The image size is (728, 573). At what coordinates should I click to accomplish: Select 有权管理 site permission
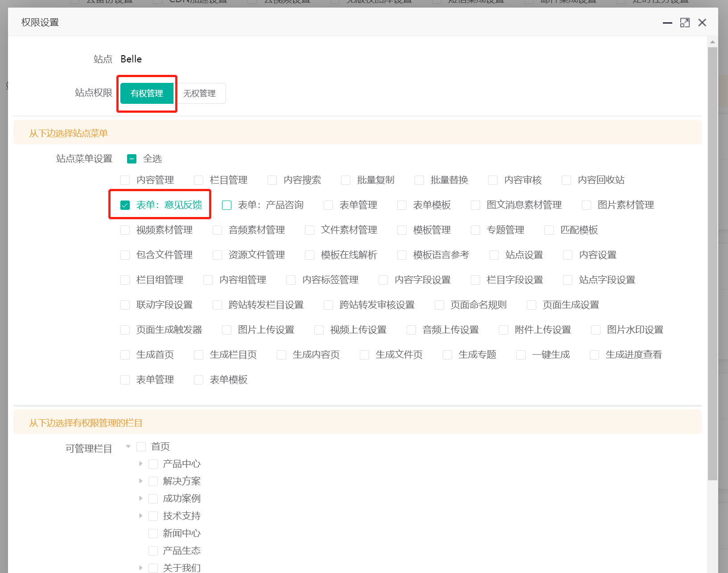click(147, 93)
